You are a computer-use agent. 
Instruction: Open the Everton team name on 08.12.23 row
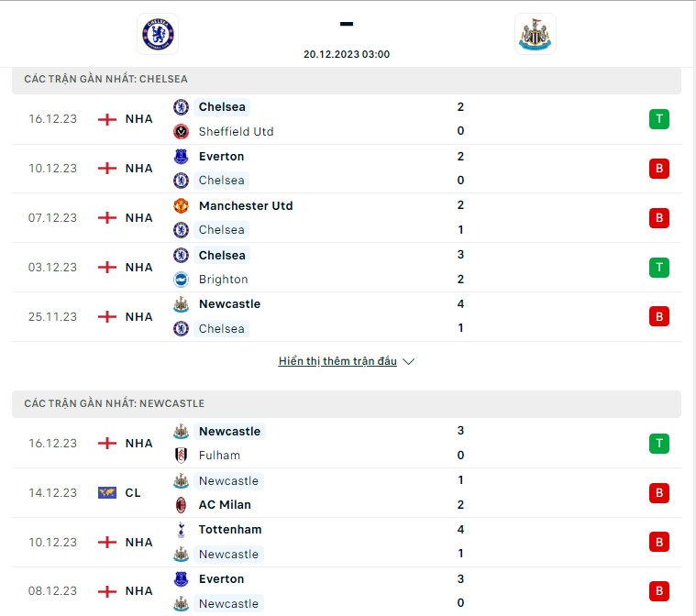click(x=222, y=578)
